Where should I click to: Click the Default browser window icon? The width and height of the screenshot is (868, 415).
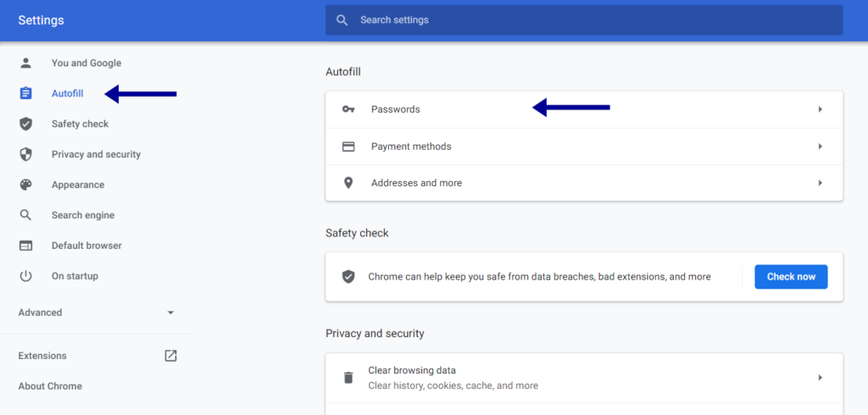pos(25,246)
